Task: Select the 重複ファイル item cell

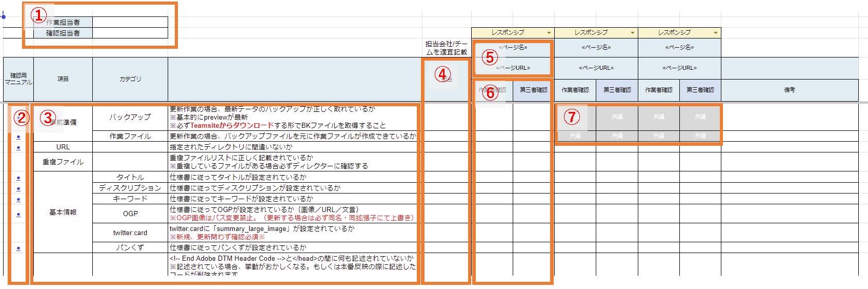Action: [x=63, y=162]
